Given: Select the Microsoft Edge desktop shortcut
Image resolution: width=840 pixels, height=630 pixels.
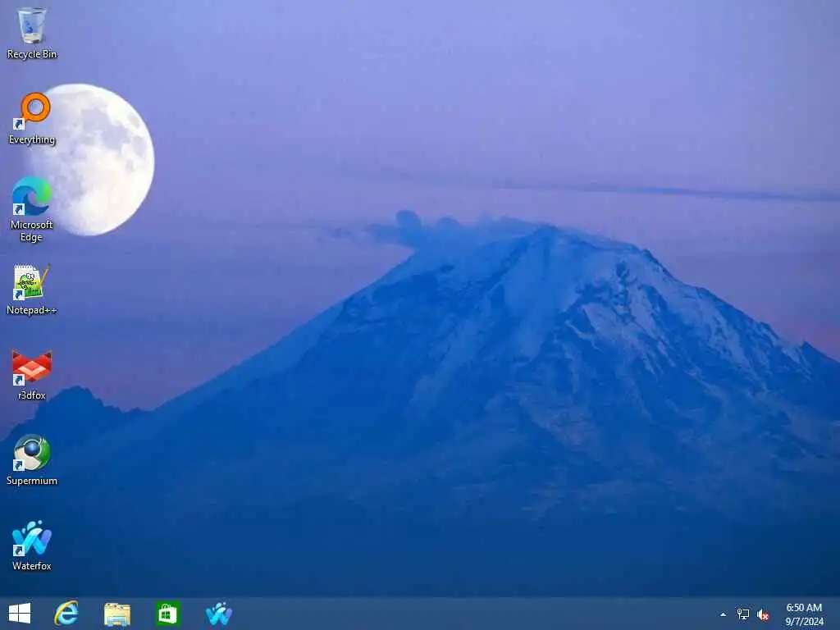Looking at the screenshot, I should [x=32, y=209].
